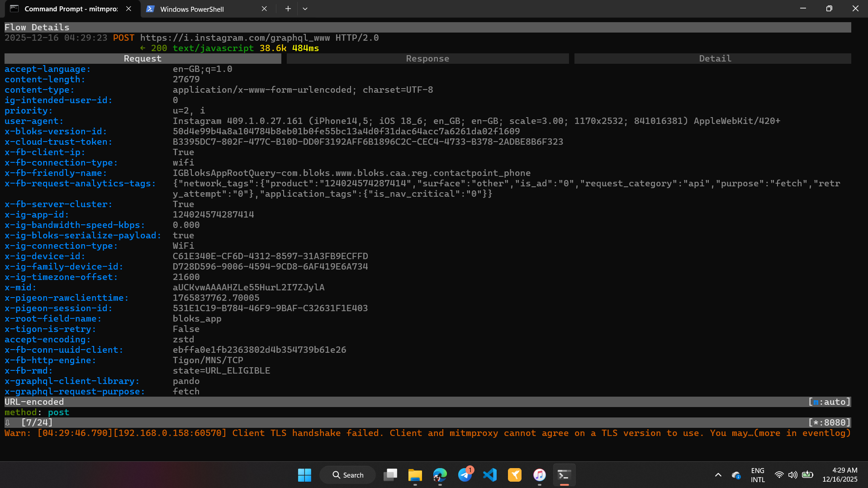Click the x-pigeon-session-id header name
The image size is (868, 488).
click(58, 308)
